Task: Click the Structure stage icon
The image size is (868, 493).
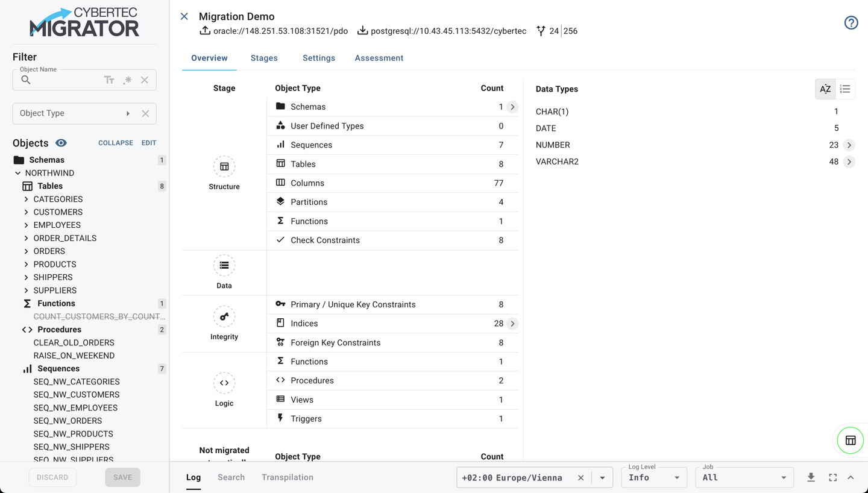Action: point(224,167)
